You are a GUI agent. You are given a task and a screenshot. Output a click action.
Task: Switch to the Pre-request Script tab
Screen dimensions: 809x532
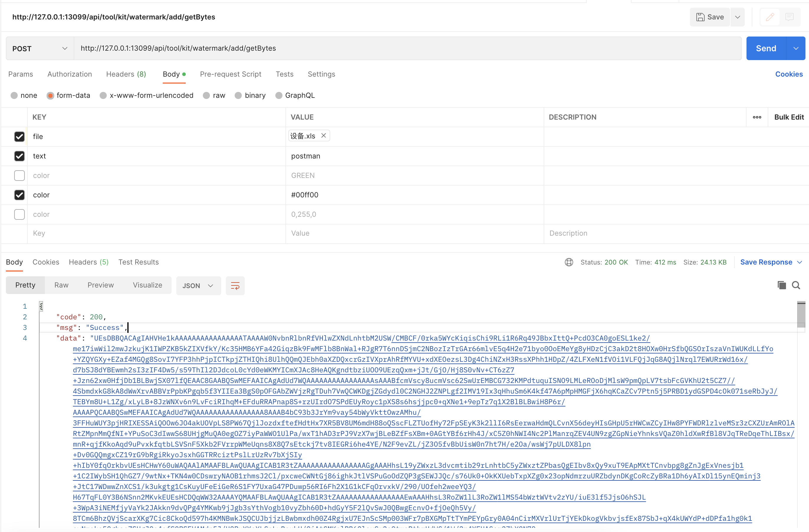coord(231,74)
